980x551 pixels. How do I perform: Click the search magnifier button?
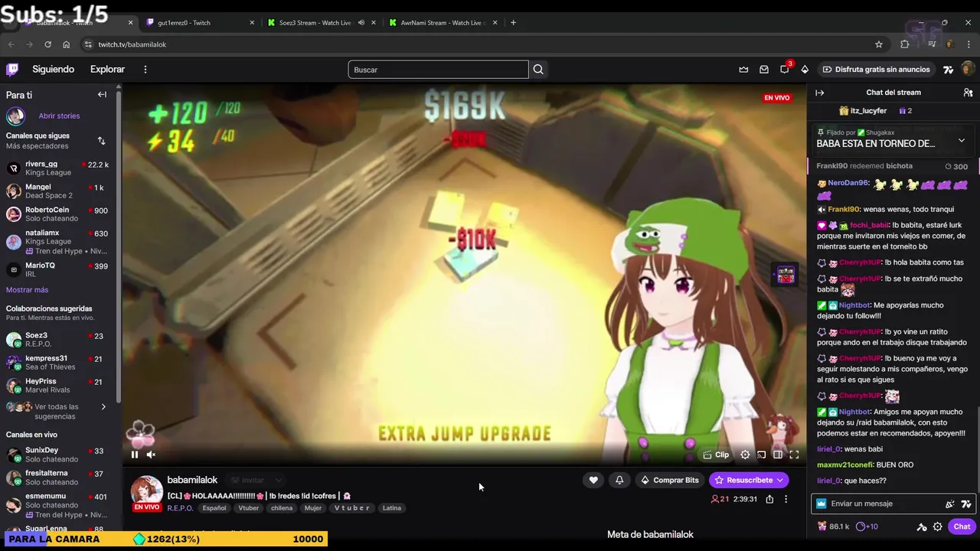pos(538,70)
